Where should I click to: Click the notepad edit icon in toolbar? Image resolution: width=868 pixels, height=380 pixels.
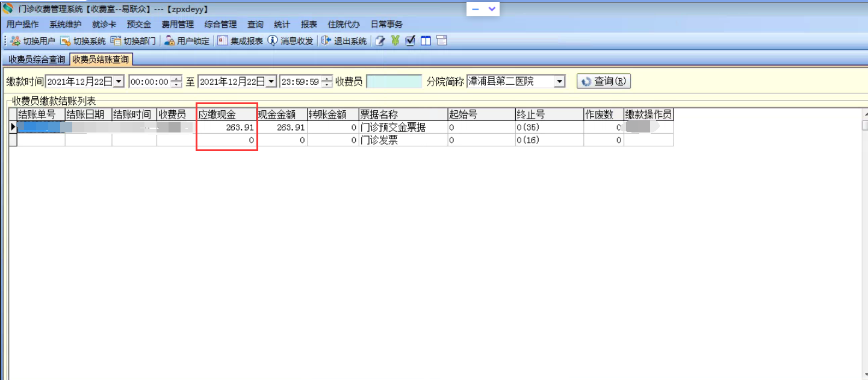[x=380, y=41]
